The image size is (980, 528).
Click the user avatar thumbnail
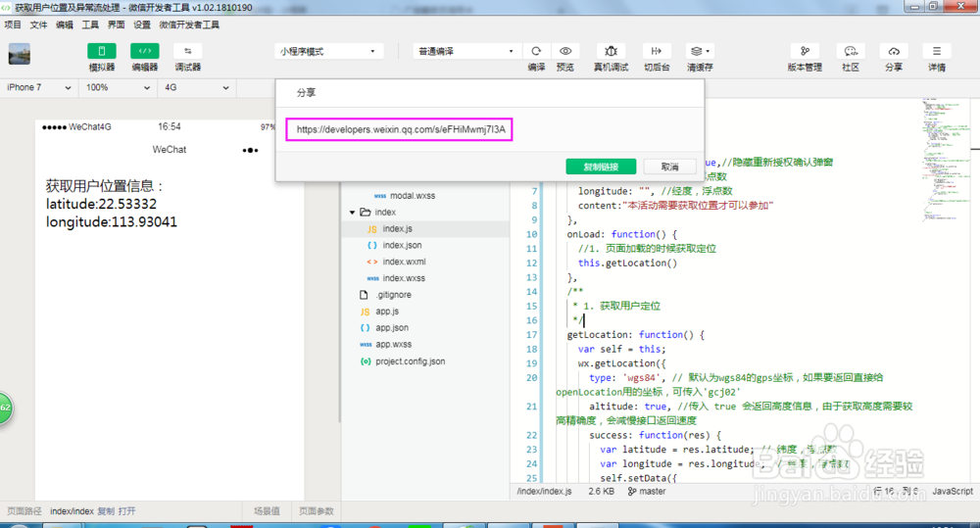pyautogui.click(x=20, y=54)
